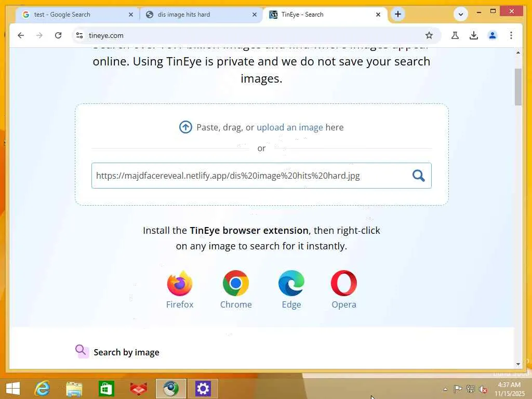
Task: Click the Edge text link
Action: click(x=291, y=304)
